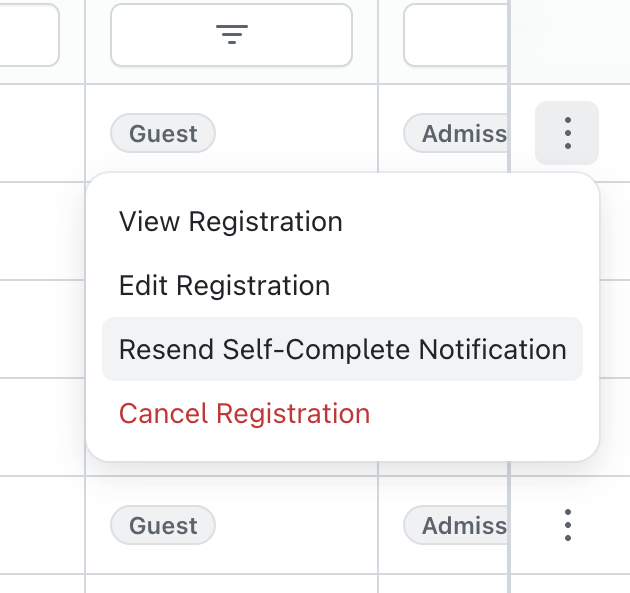Click the empty table cell left of Cancel Registration
The height and width of the screenshot is (593, 630).
coord(42,427)
